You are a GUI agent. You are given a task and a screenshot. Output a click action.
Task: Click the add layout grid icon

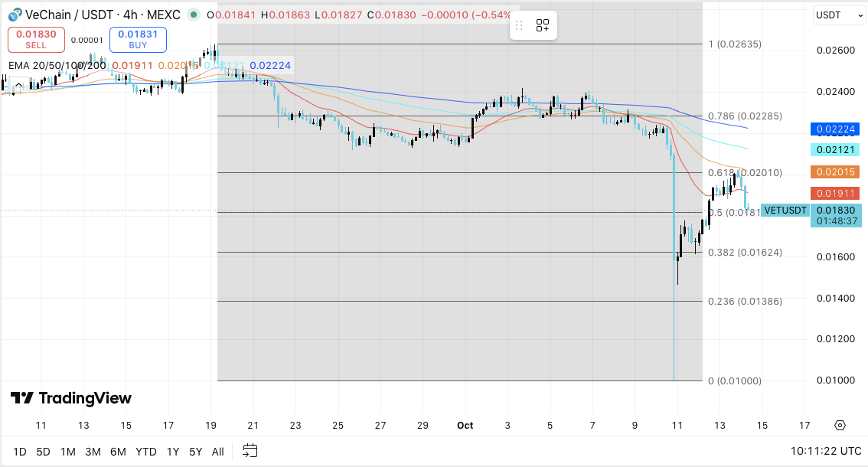click(543, 25)
